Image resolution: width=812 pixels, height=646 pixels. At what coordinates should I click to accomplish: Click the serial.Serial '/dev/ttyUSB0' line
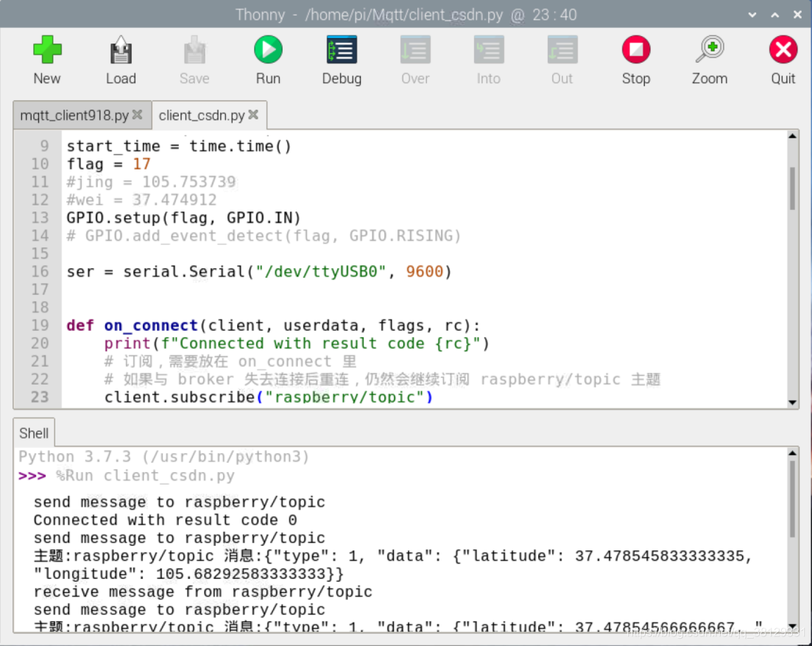pyautogui.click(x=259, y=272)
